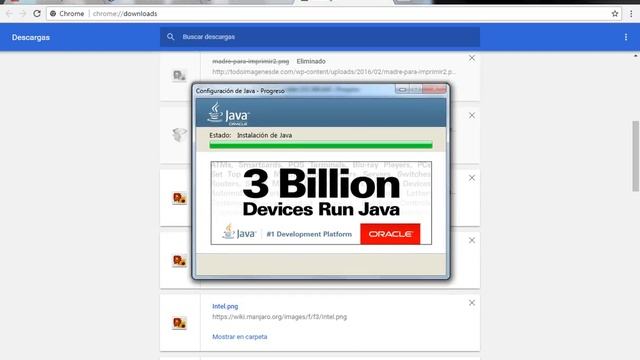Click the Descargas page title
640x360 pixels.
[31, 37]
